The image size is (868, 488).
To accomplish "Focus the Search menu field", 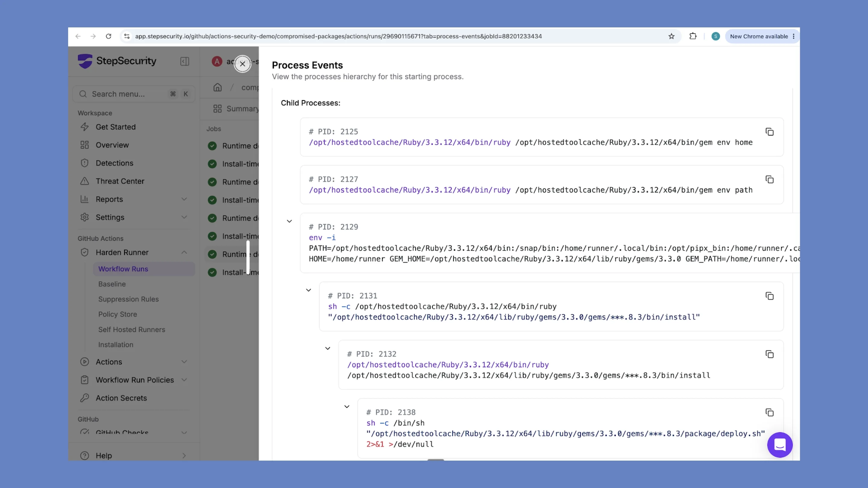I will coord(134,94).
